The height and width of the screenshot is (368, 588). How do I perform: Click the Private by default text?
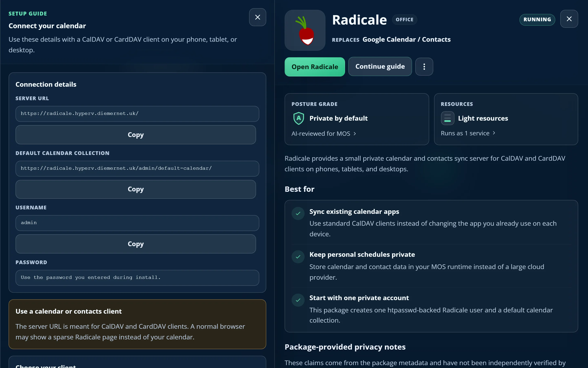338,118
